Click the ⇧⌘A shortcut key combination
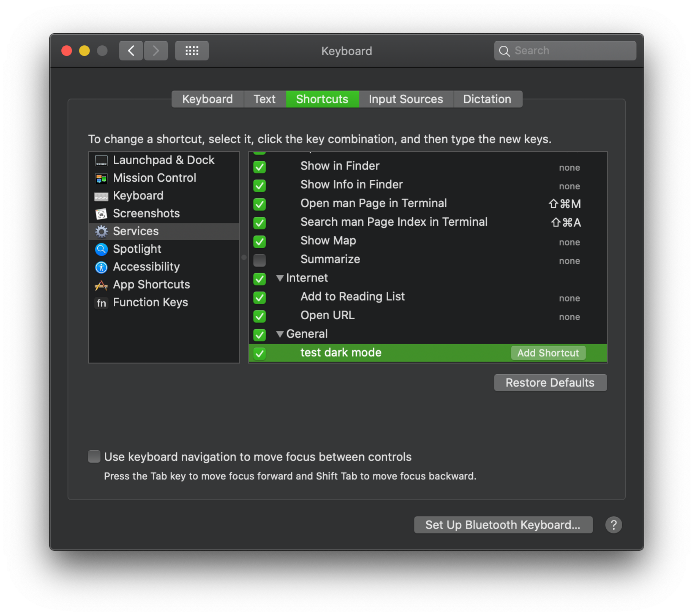693x616 pixels. (x=566, y=223)
